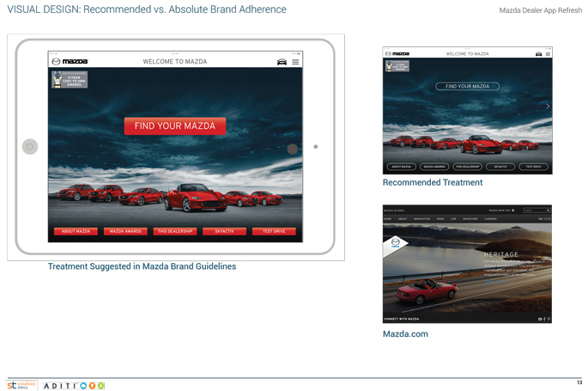Tap the iPad home button on tablet frame
Screen dimensions: 588x391
30,147
